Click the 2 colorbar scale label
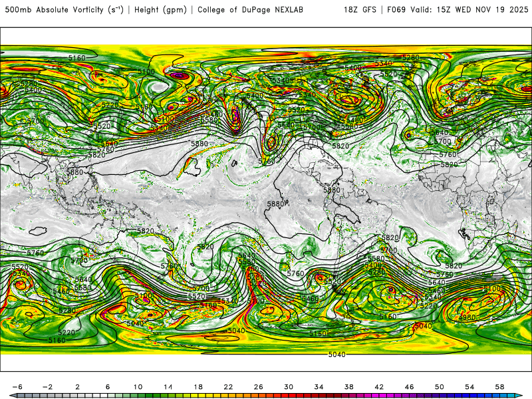The image size is (532, 399). 78,387
